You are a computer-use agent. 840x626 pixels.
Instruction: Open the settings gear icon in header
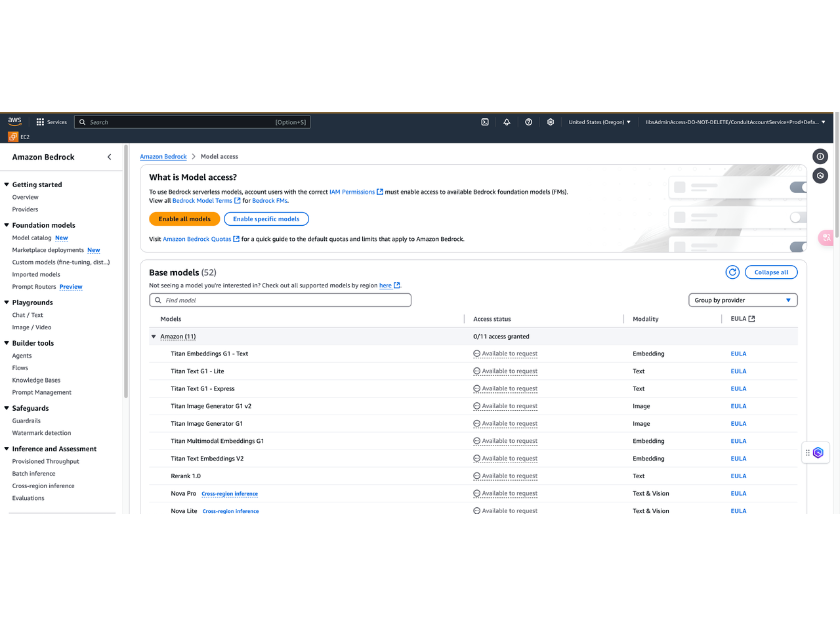(550, 122)
